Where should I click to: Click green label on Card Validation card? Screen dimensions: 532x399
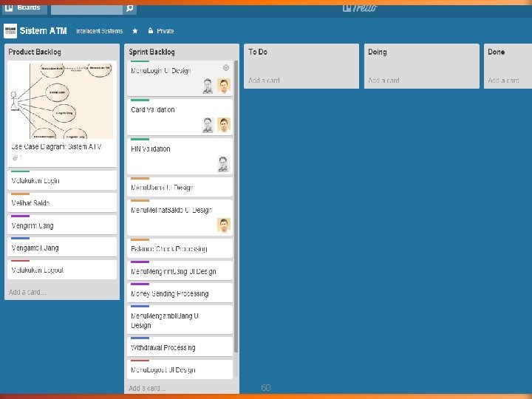click(x=140, y=100)
